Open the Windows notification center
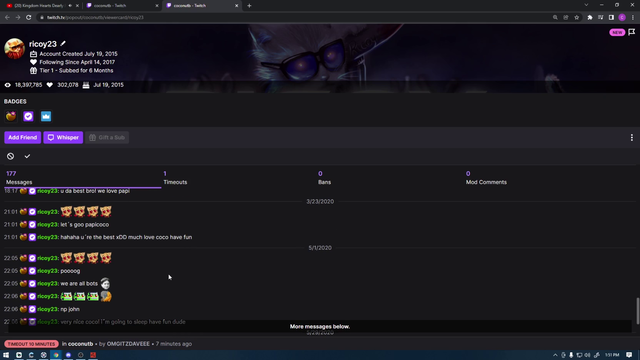Screen dimensions: 640x360 [629, 355]
